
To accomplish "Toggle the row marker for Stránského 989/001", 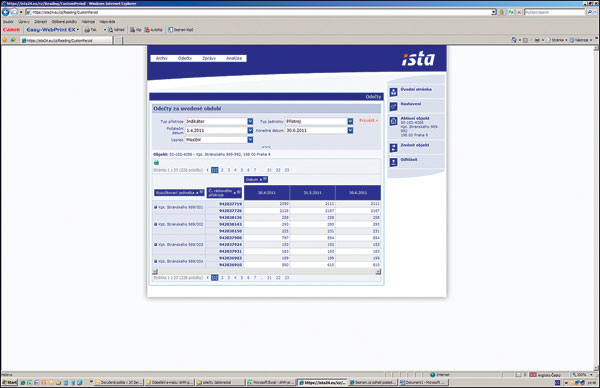I will [x=156, y=207].
